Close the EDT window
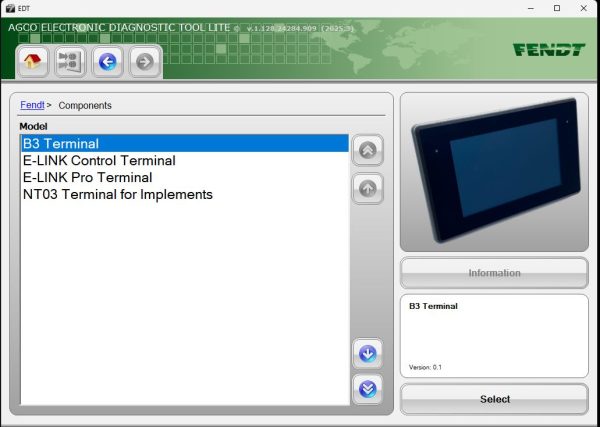The image size is (600, 427). pos(584,8)
